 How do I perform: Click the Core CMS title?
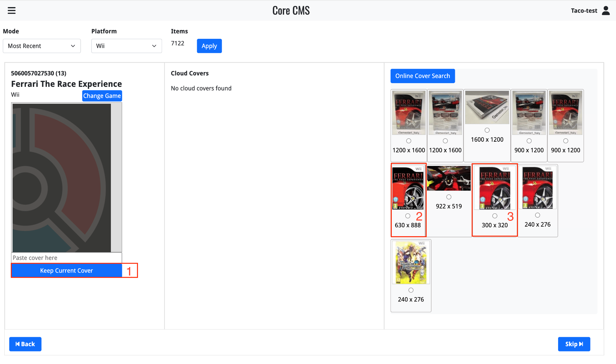(x=291, y=10)
